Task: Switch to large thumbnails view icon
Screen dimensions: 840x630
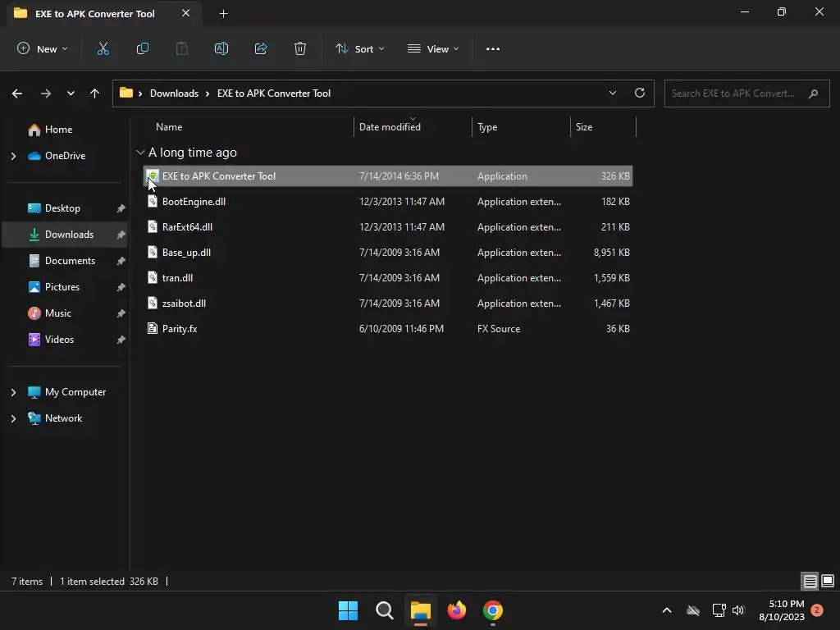Action: pyautogui.click(x=828, y=581)
